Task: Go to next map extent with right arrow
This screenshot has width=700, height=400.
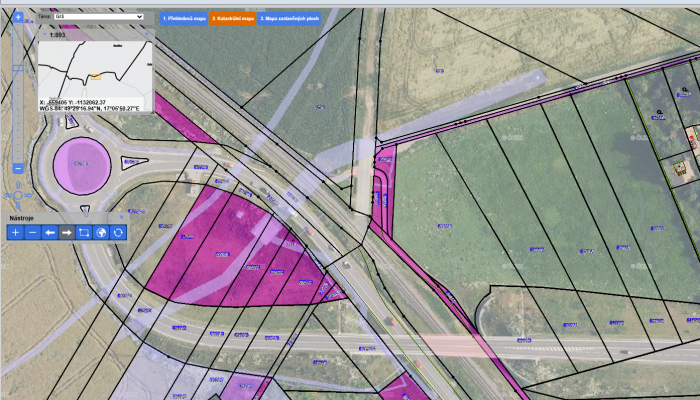Action: tap(66, 232)
